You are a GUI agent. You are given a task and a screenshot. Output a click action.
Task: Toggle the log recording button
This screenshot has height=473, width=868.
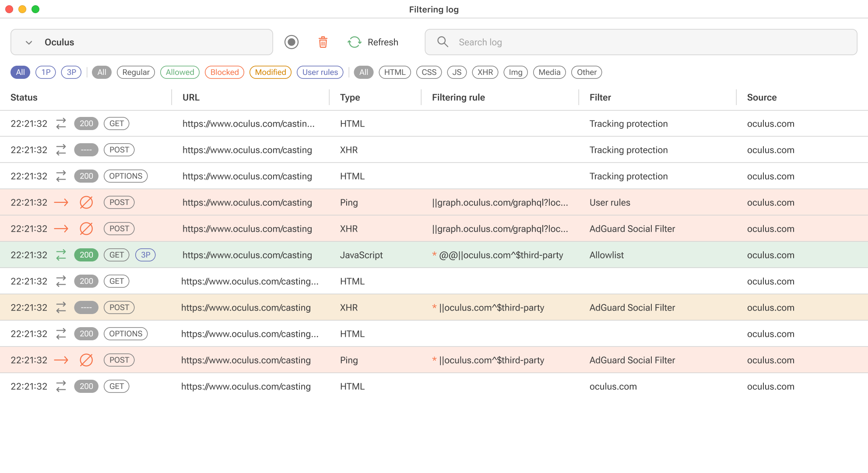click(x=292, y=42)
